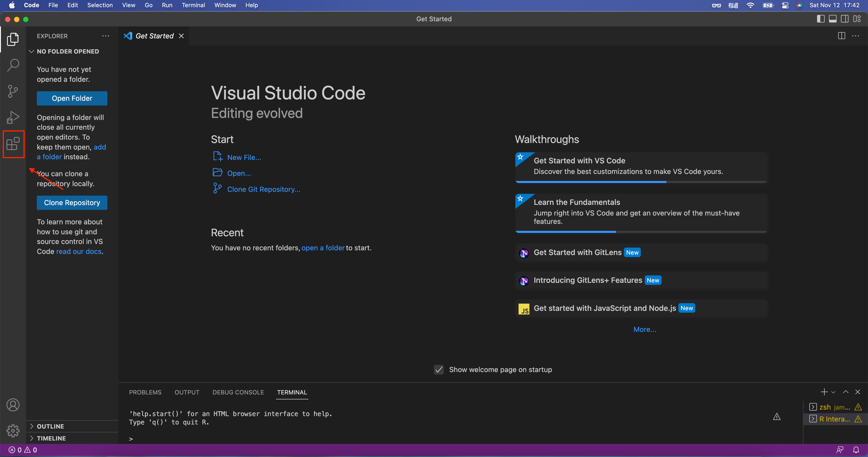Switch to the PROBLEMS tab
Viewport: 868px width, 457px height.
(145, 392)
